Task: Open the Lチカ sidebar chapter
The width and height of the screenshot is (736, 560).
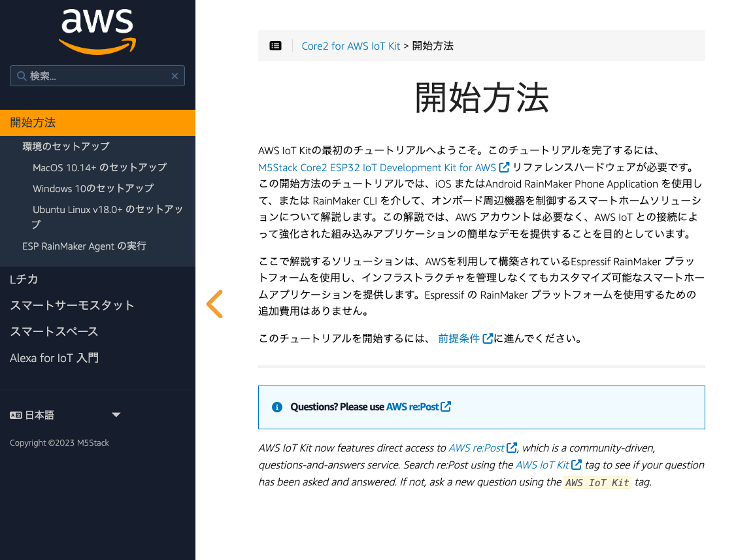Action: coord(24,280)
